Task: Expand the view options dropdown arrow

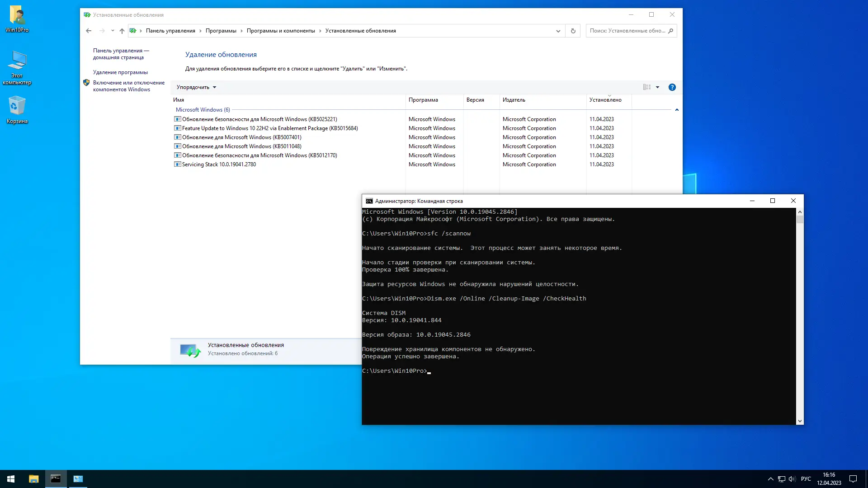Action: click(x=657, y=87)
